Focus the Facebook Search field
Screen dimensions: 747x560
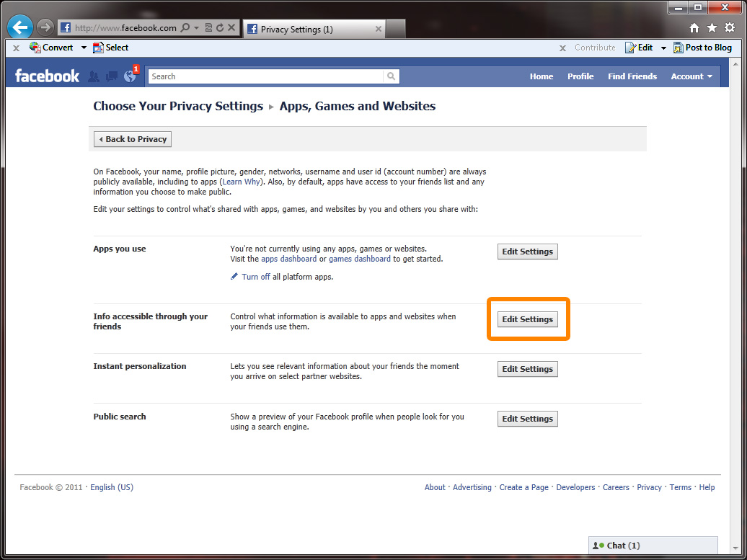[265, 76]
